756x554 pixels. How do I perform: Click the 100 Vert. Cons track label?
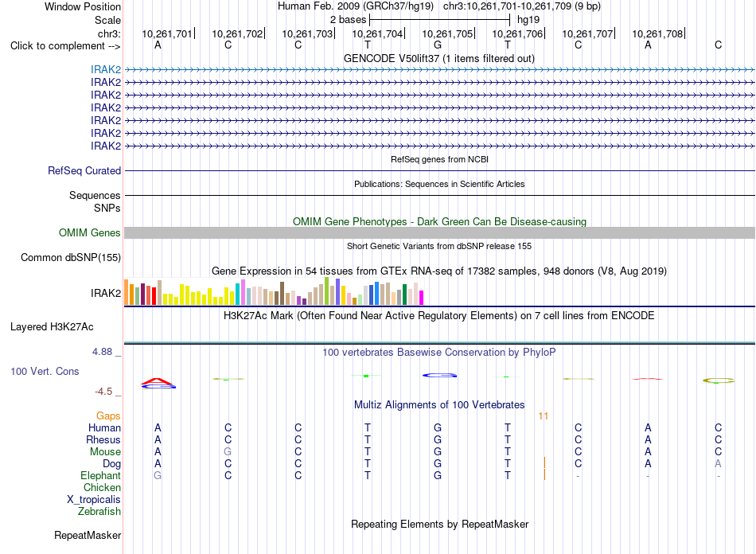click(x=45, y=371)
